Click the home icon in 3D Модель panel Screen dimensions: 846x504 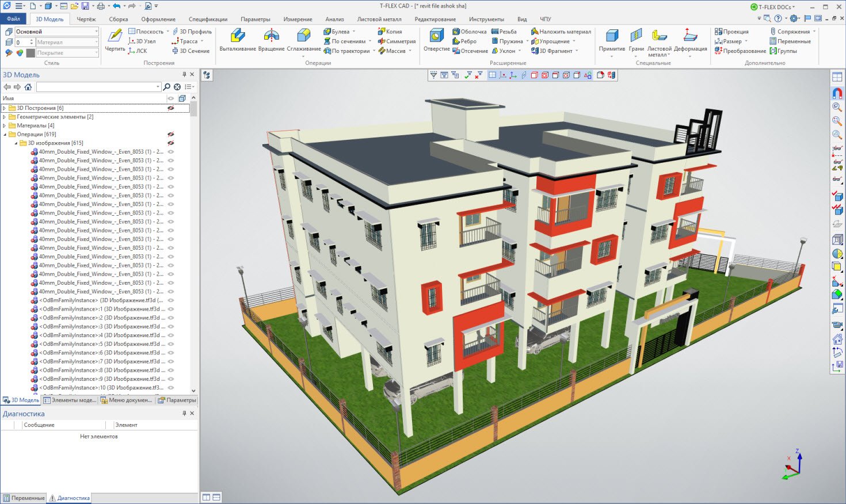click(x=28, y=87)
